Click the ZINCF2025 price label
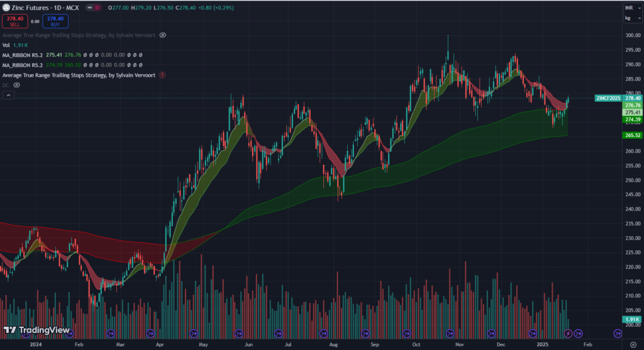 tap(608, 98)
